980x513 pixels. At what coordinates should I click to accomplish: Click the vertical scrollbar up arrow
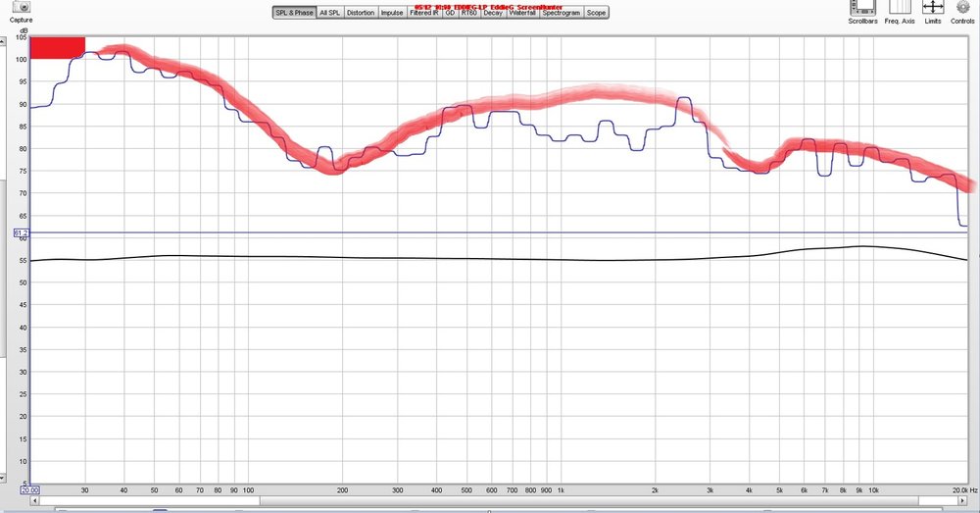click(x=2, y=41)
